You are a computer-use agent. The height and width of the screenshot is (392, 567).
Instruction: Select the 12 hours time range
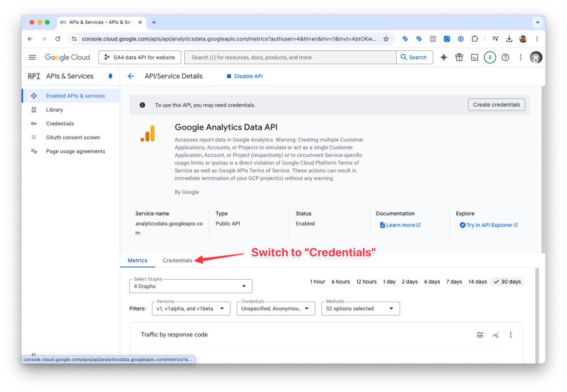pos(366,282)
